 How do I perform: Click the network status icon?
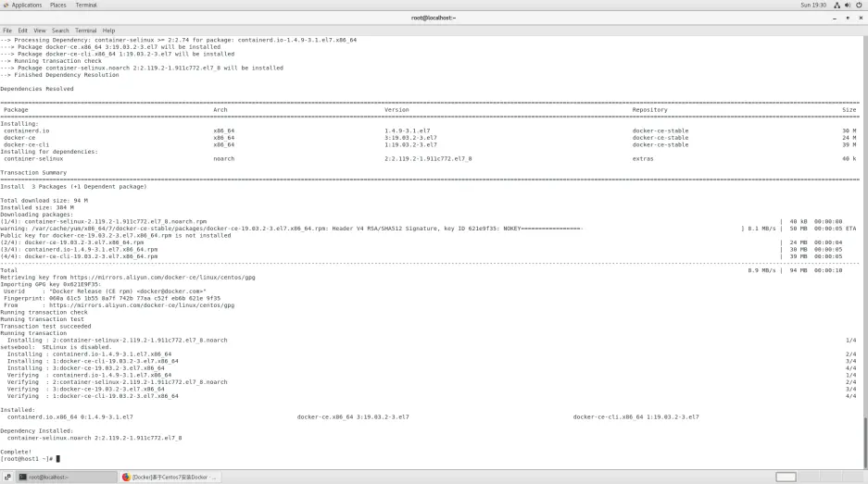click(837, 6)
